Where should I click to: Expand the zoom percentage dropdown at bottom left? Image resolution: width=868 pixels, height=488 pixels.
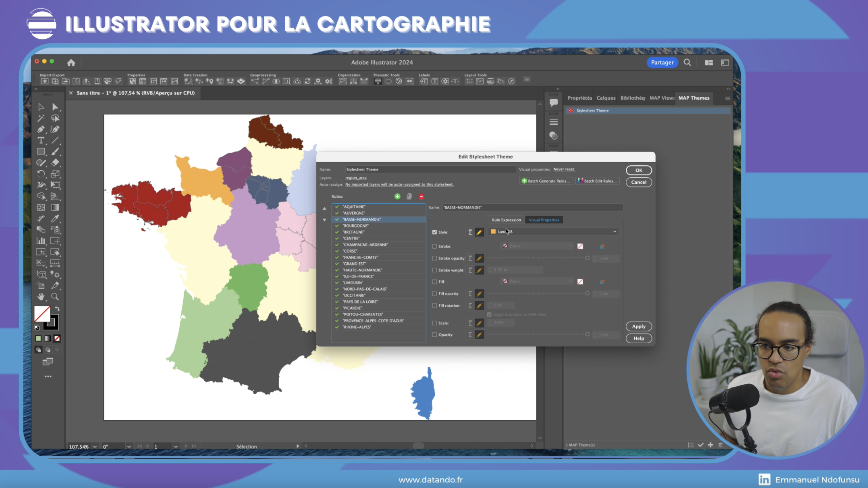tap(95, 446)
